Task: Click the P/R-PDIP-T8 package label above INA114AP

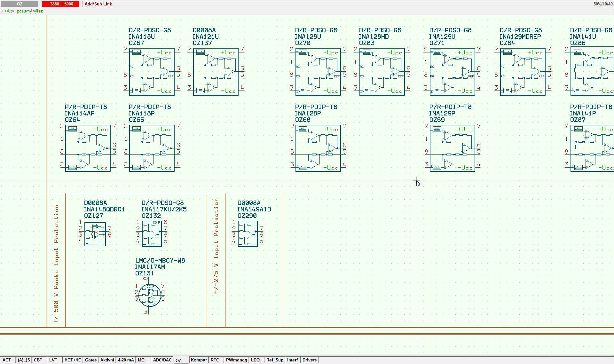Action: 86,107
